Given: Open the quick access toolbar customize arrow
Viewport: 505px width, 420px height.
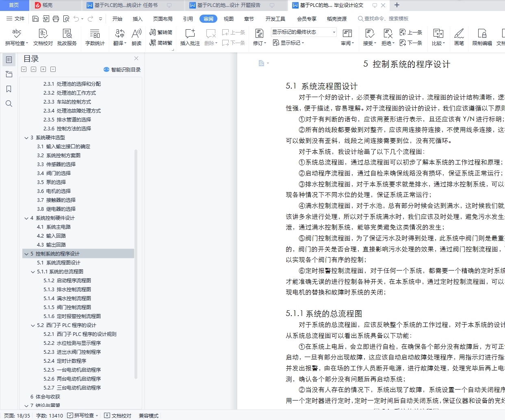Looking at the screenshot, I should click(x=101, y=19).
